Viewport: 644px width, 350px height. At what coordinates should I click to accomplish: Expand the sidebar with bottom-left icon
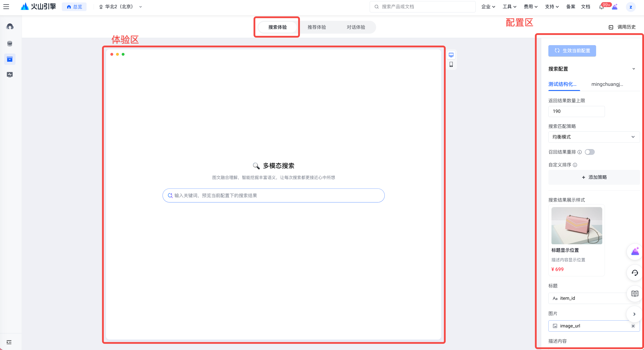(9, 342)
